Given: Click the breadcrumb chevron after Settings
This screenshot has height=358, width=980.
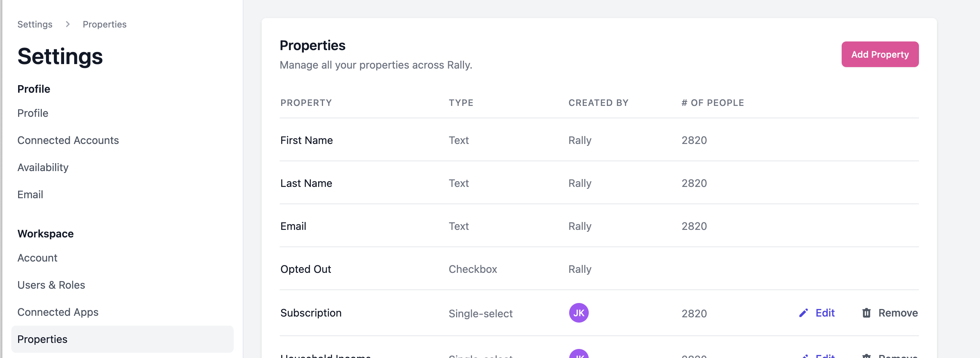Looking at the screenshot, I should tap(68, 24).
